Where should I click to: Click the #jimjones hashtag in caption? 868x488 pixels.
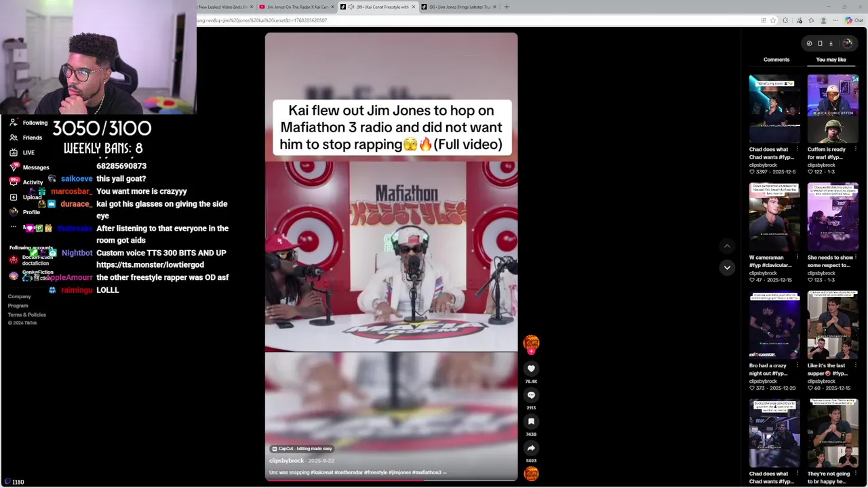pos(399,472)
